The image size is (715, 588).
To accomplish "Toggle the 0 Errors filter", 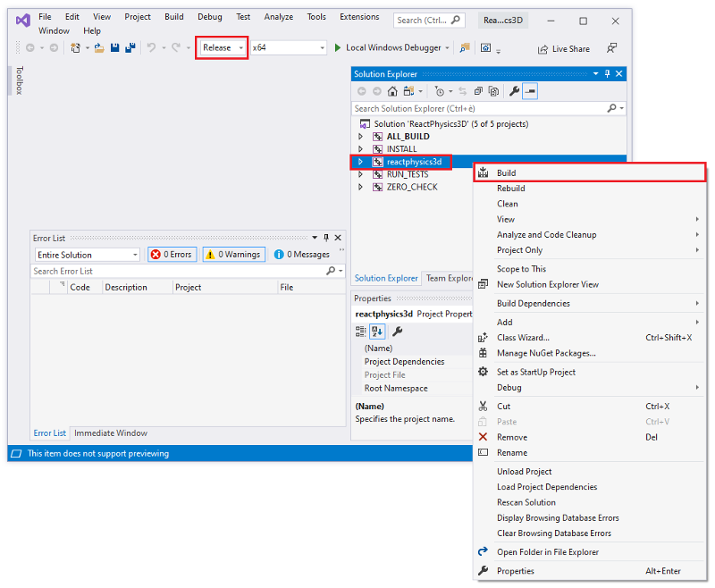I will tap(172, 255).
